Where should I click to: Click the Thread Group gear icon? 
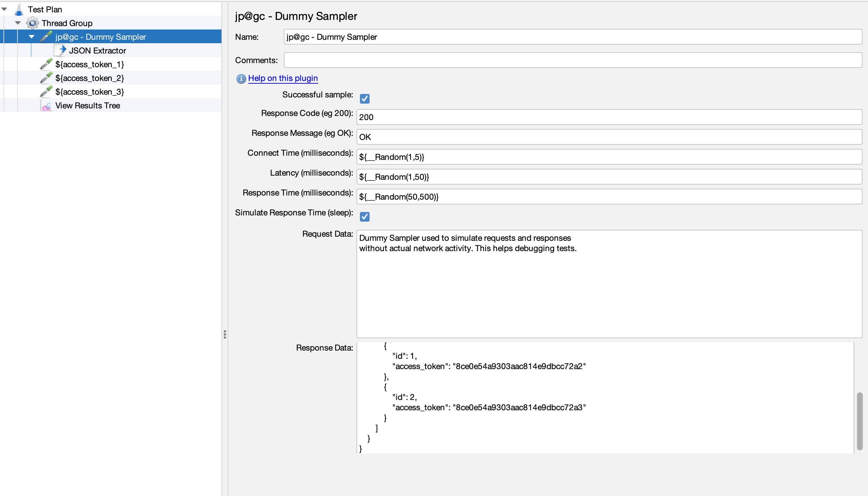pos(33,23)
